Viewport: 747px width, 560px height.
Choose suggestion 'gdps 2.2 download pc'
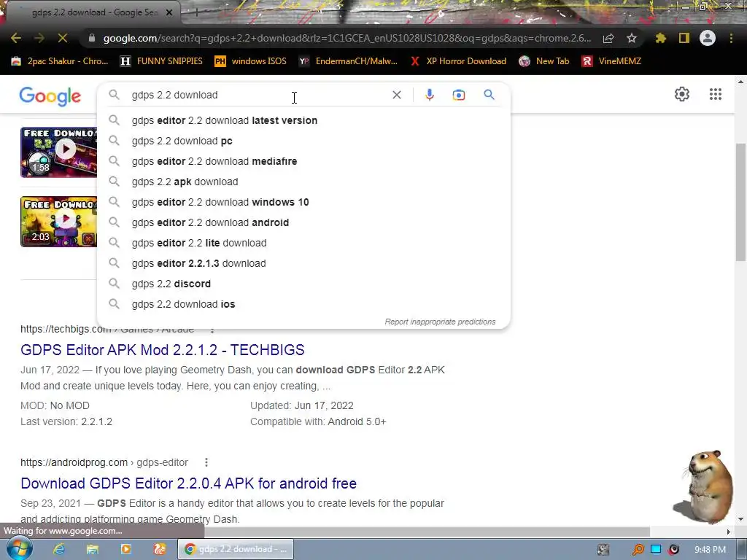(x=303, y=141)
